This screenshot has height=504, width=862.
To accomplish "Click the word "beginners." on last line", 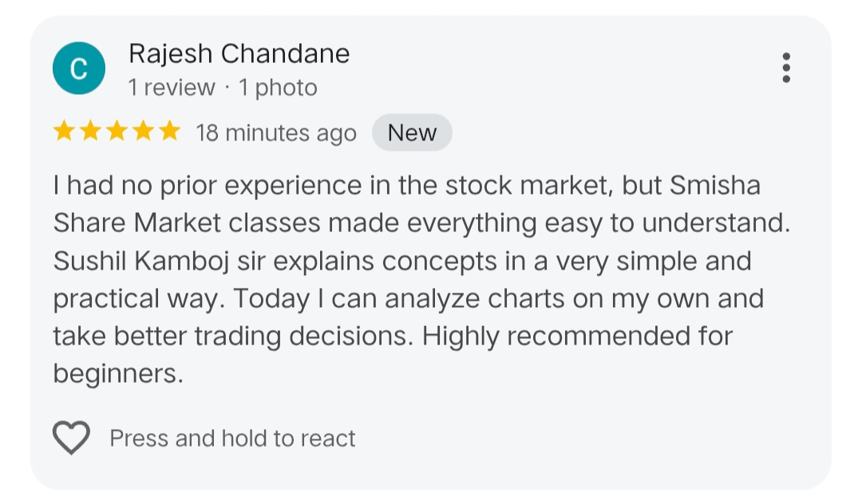I will pyautogui.click(x=118, y=373).
